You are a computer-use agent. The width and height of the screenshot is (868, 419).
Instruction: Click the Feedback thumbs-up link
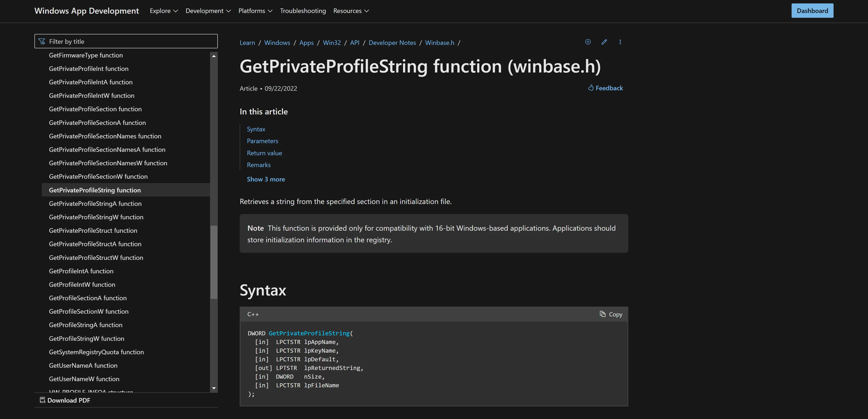point(606,88)
